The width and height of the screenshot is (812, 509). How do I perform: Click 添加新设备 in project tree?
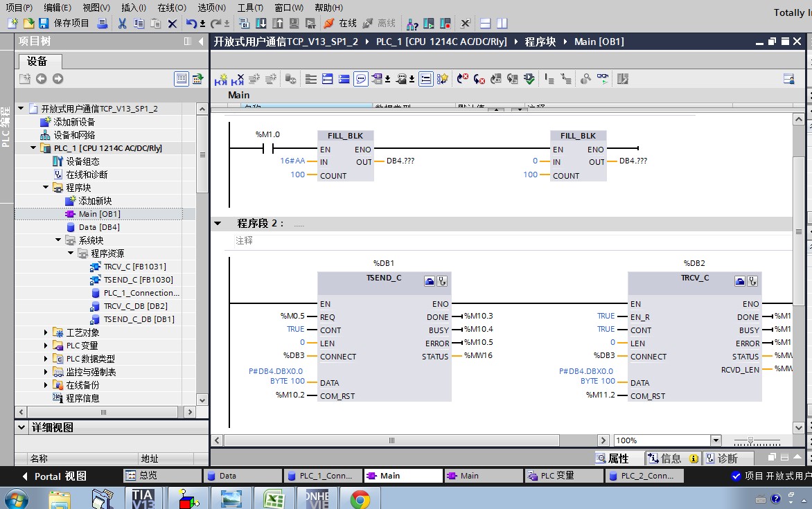coord(75,122)
